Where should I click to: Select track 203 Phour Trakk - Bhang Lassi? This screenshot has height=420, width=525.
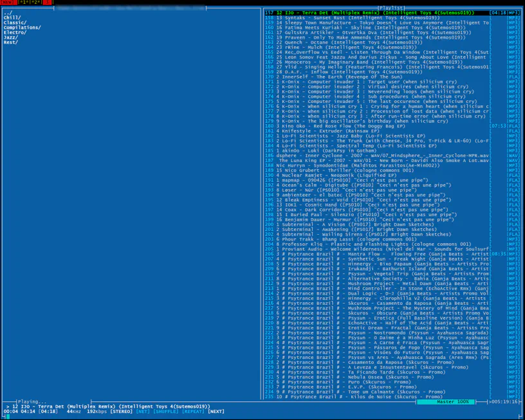392,239
